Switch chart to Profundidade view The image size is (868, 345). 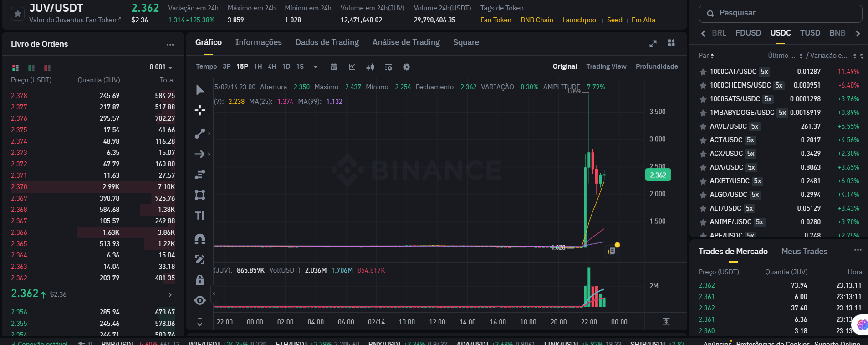[657, 67]
